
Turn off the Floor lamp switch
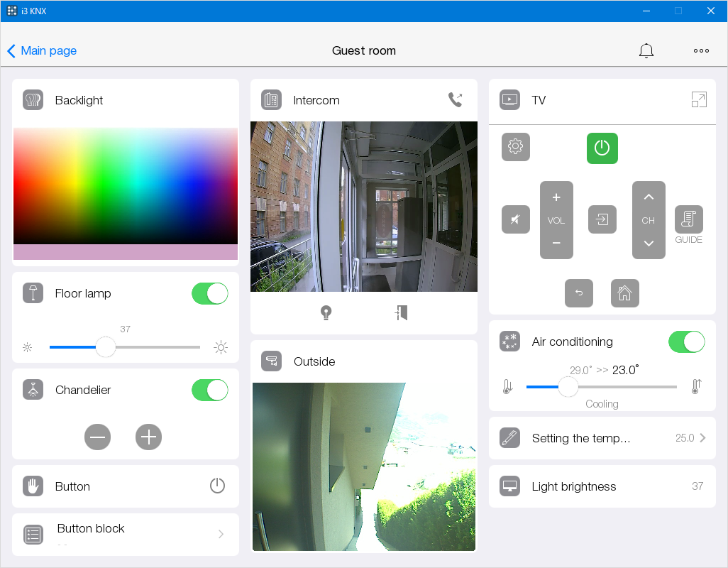pyautogui.click(x=210, y=293)
